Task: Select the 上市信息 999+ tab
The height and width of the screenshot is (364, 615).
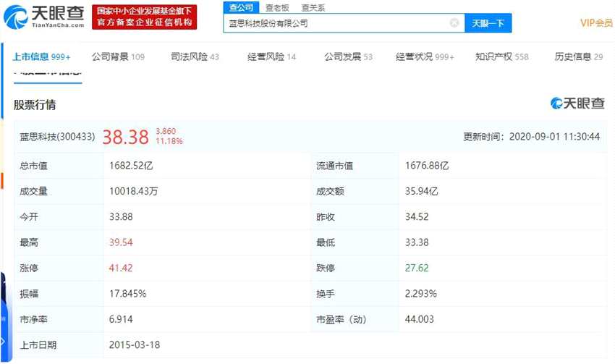Action: (x=41, y=57)
